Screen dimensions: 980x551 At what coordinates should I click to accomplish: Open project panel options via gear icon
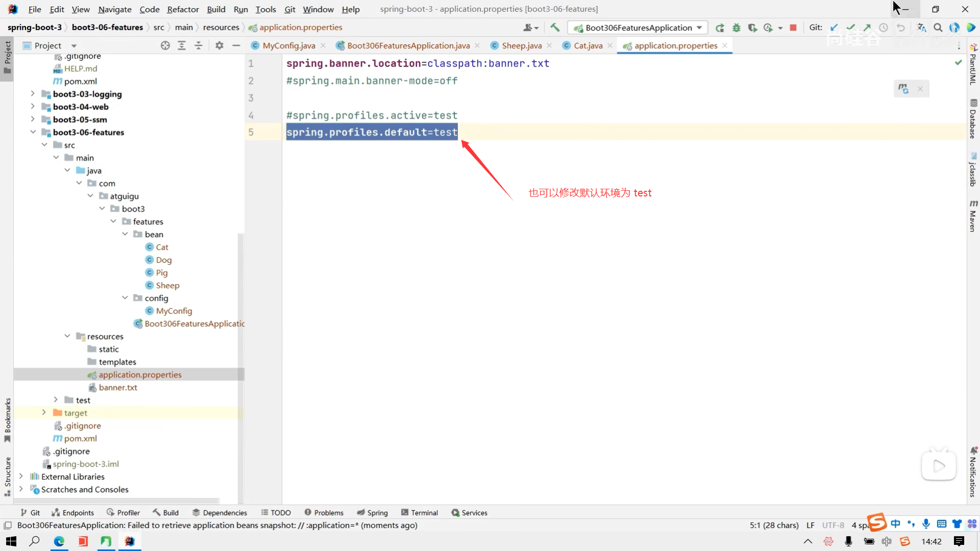219,45
